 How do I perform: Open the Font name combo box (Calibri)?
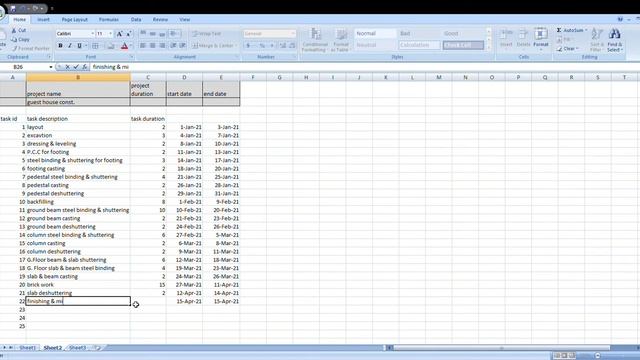click(x=75, y=33)
